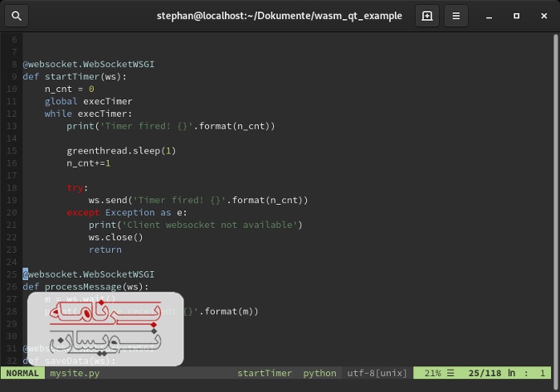
Task: Click '.format(m))' on line 28
Action: [x=229, y=312]
